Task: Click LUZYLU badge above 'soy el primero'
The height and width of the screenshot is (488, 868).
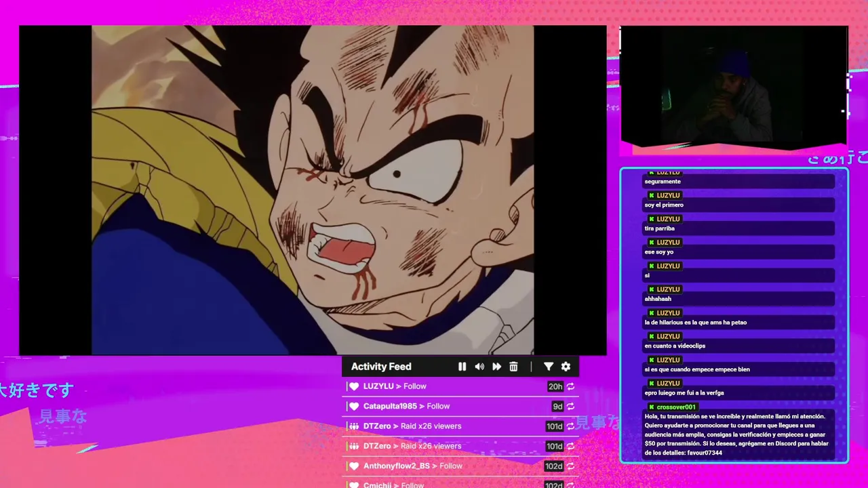Action: (x=664, y=195)
